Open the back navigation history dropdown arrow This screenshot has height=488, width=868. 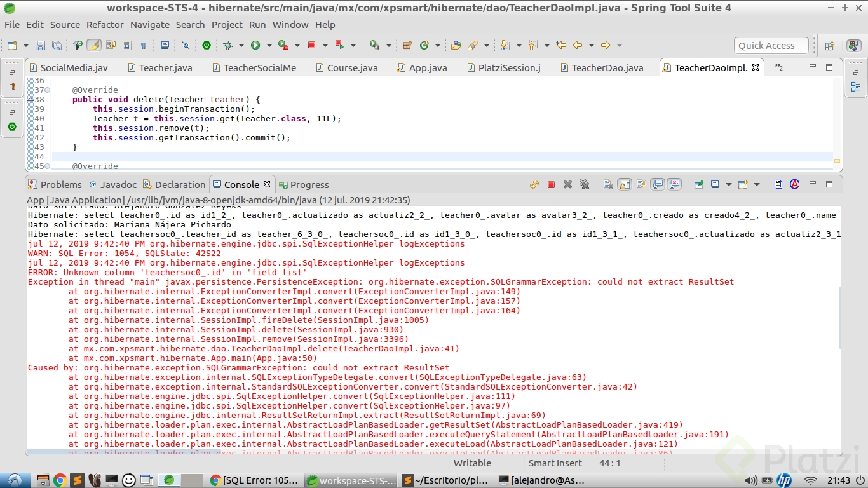591,45
